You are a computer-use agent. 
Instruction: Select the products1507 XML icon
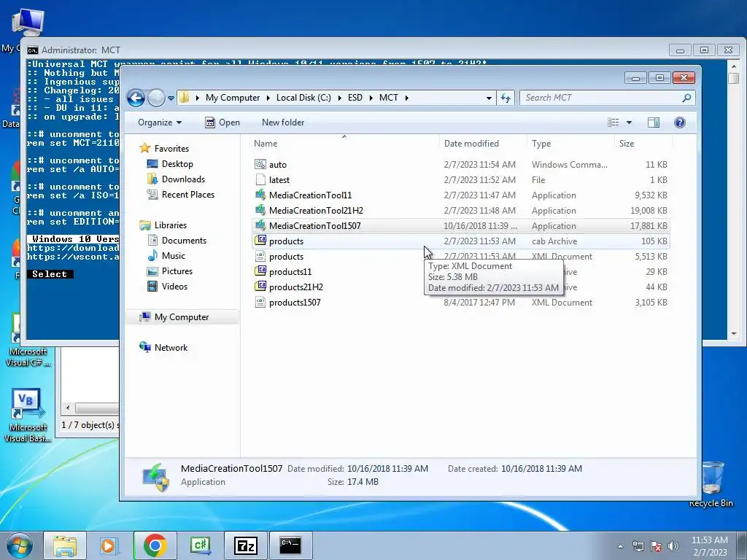click(x=260, y=302)
